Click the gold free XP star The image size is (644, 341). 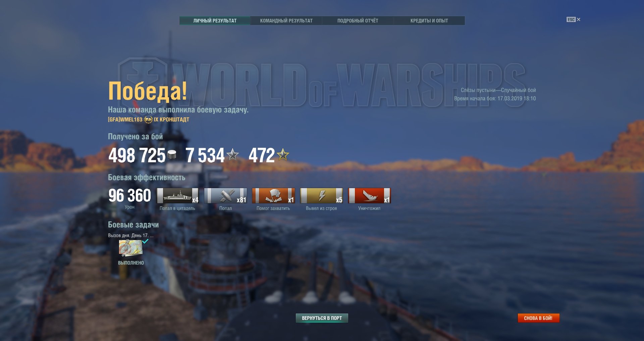click(x=283, y=155)
